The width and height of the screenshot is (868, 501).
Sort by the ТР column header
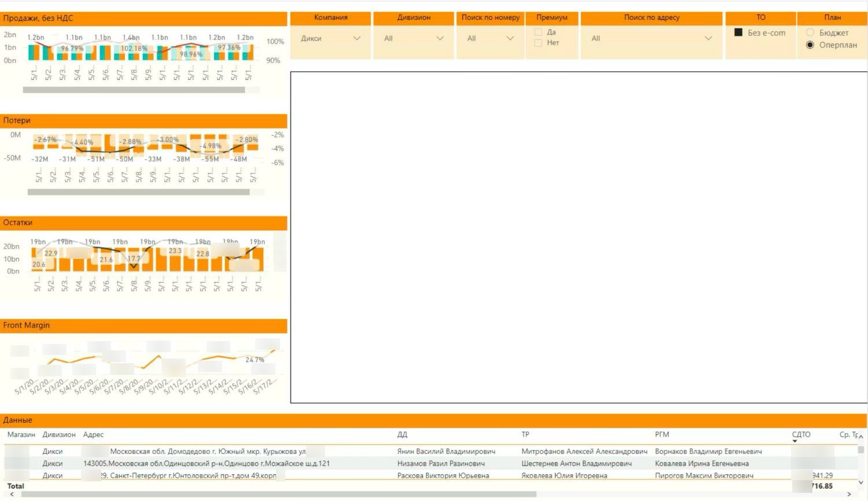tap(525, 434)
